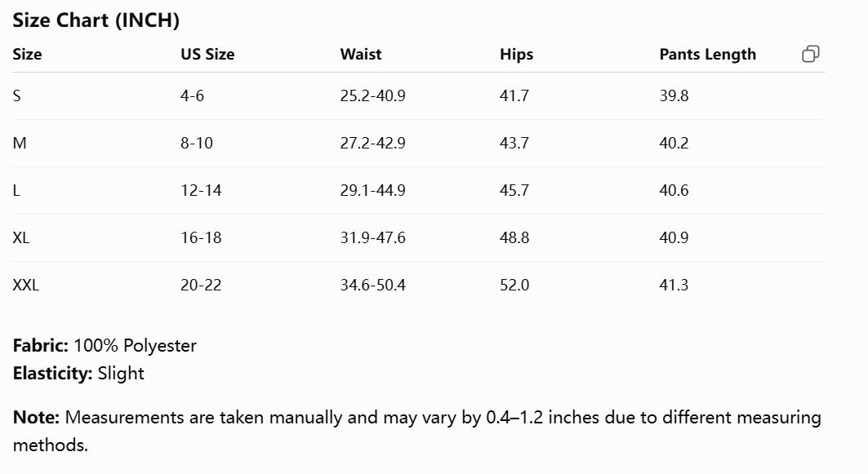Select the Elasticity: Slight line
This screenshot has width=868, height=474.
[78, 374]
